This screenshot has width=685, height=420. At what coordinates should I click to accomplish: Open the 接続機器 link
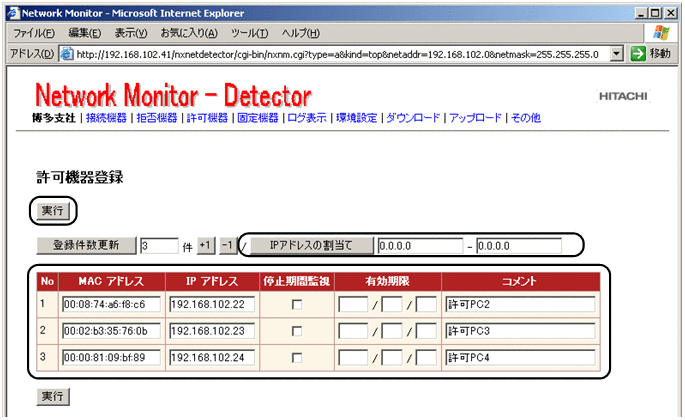(106, 118)
